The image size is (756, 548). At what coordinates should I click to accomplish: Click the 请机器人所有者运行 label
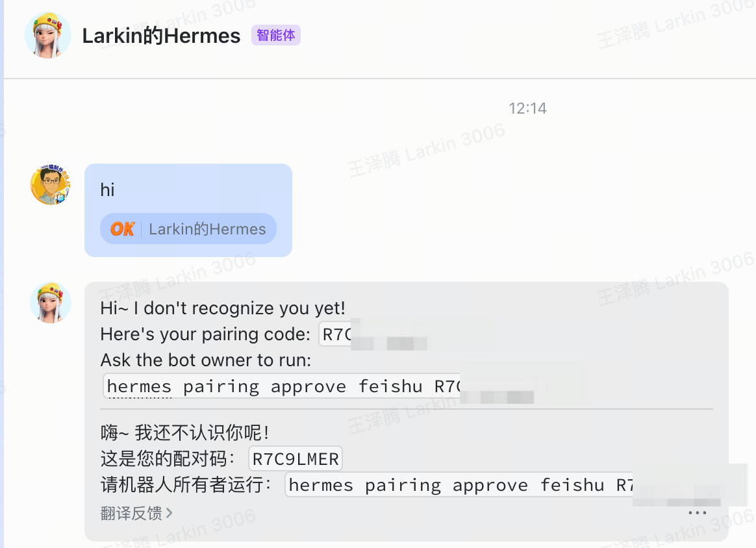coord(188,485)
